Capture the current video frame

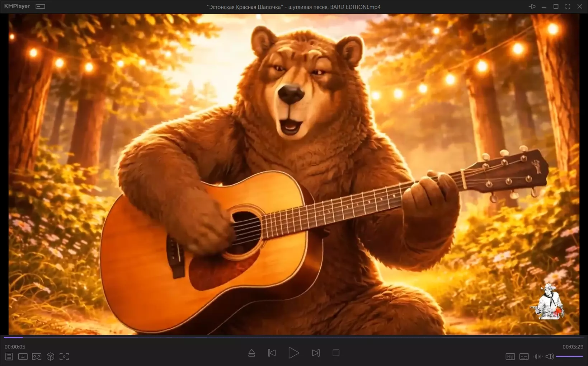64,356
